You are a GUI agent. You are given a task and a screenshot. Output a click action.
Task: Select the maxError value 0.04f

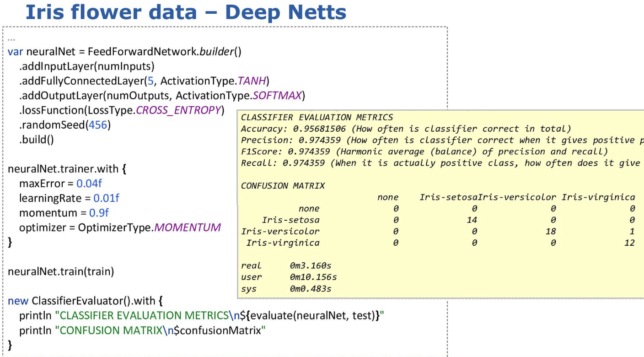coord(89,184)
